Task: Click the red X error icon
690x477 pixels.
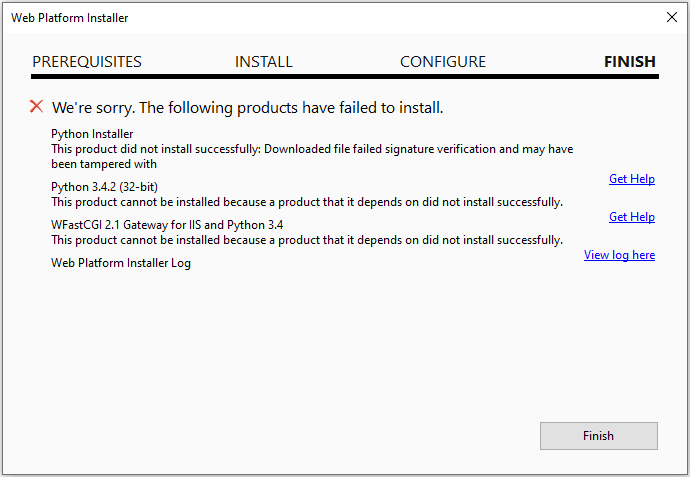Action: coord(37,106)
